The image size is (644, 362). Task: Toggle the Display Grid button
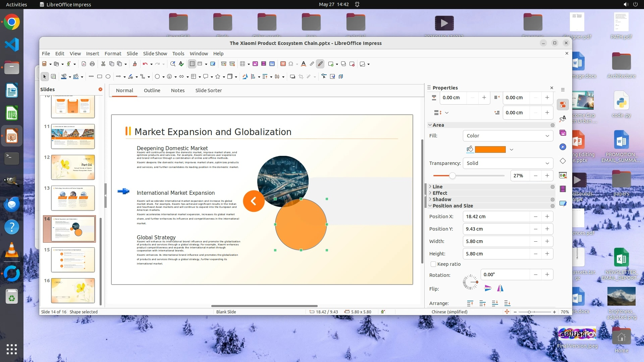192,64
